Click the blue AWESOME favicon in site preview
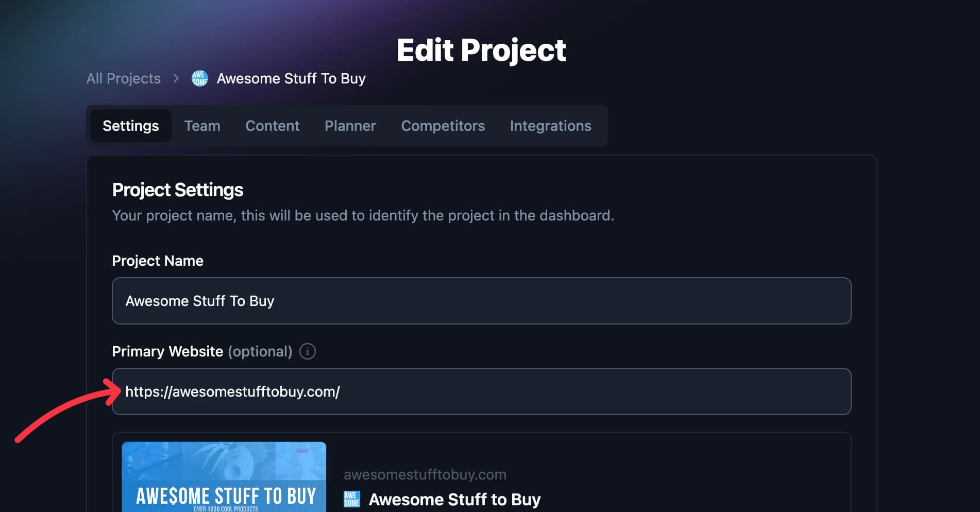 point(351,499)
